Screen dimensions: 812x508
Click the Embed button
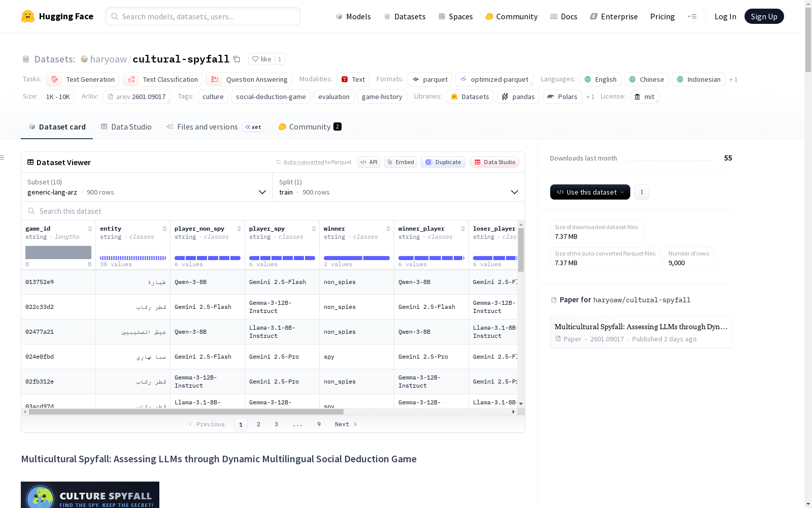(x=400, y=162)
